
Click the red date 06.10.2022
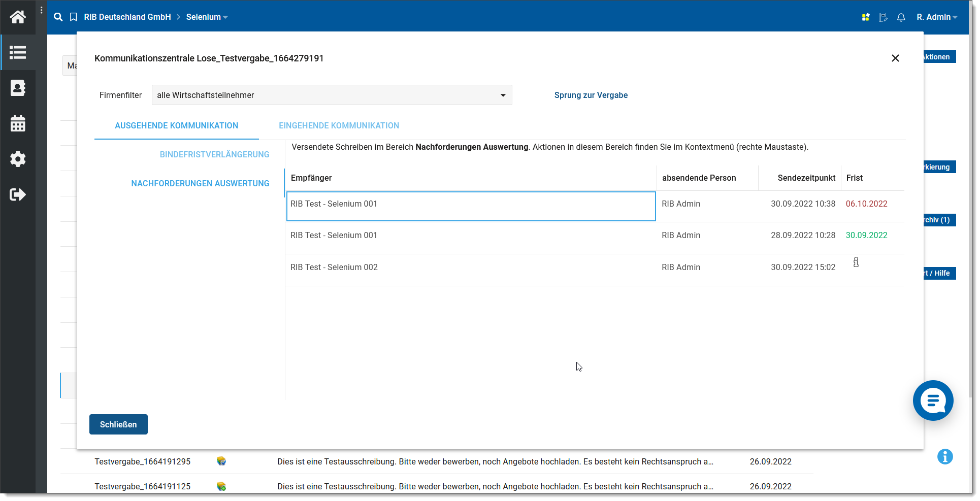coord(866,204)
